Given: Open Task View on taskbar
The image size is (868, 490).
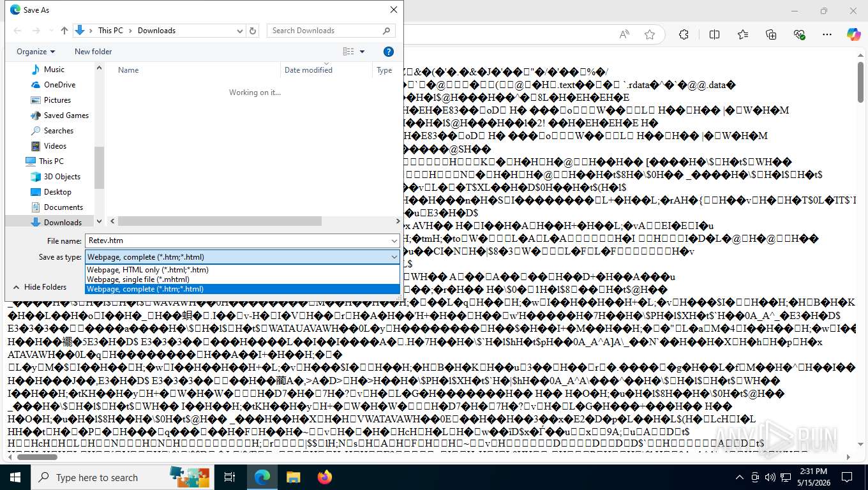Looking at the screenshot, I should [230, 477].
